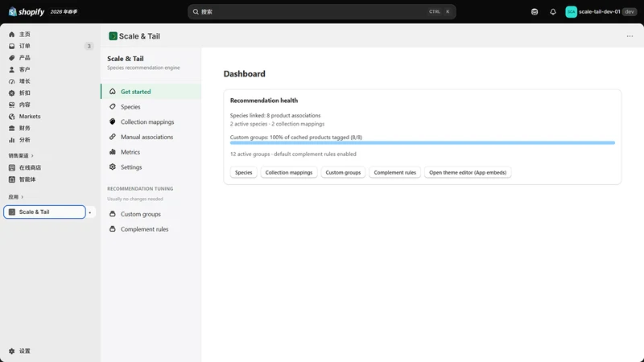Image resolution: width=644 pixels, height=362 pixels.
Task: Open the orders inbox icon
Action: (x=11, y=46)
